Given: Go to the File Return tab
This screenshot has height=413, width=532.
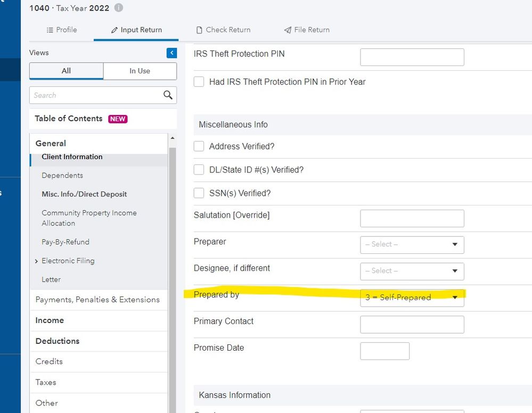Looking at the screenshot, I should [x=307, y=30].
